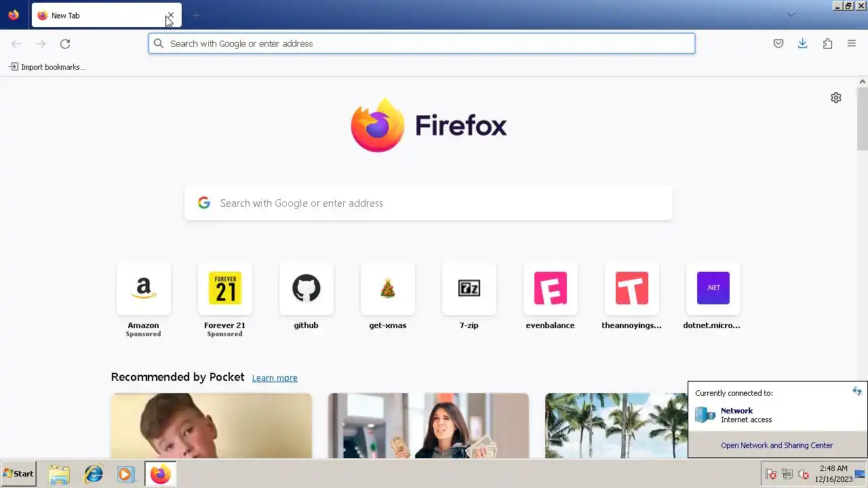The image size is (868, 488).
Task: Open the first Pocket story thumbnail with boy
Action: click(212, 426)
